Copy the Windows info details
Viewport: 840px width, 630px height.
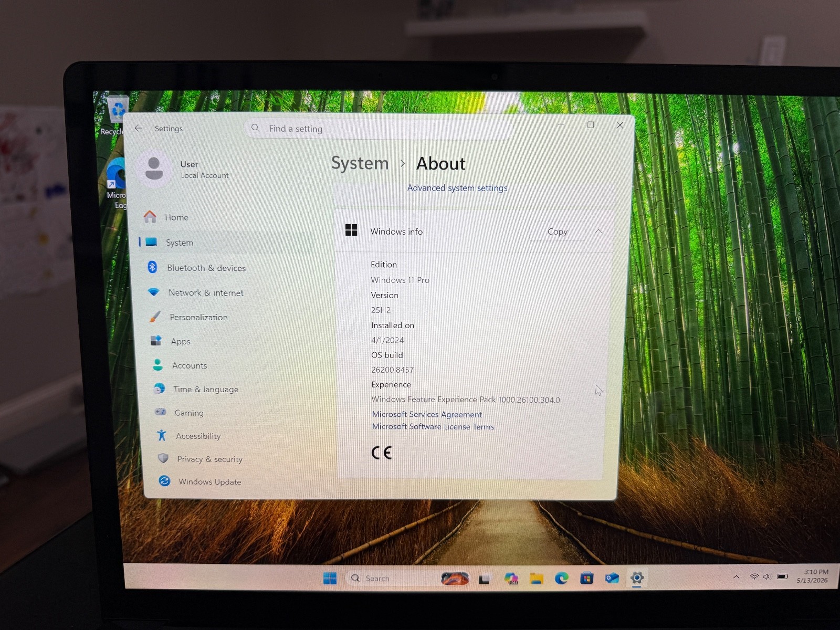click(x=558, y=232)
